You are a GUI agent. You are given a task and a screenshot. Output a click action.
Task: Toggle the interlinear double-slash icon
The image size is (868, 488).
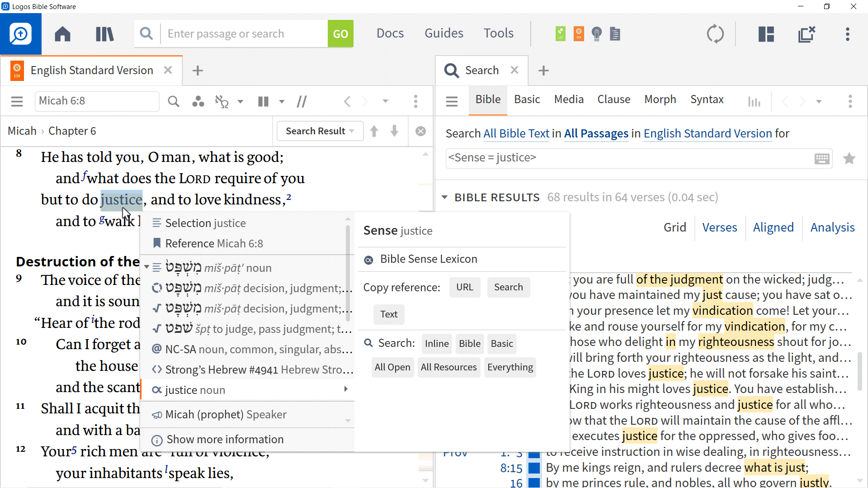coord(302,101)
